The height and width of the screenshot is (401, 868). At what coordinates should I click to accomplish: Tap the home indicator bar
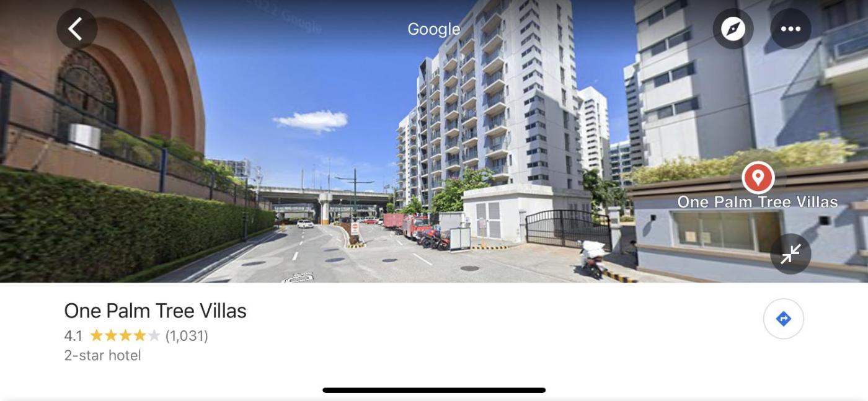point(434,390)
